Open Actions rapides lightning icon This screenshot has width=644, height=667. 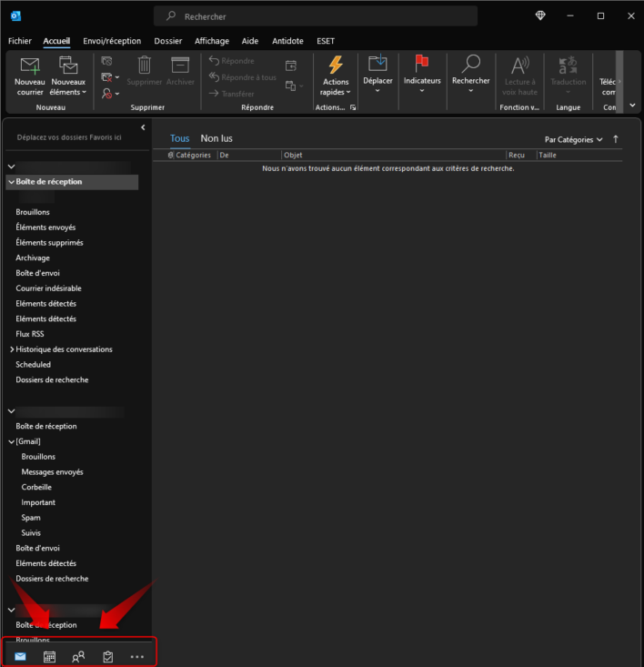pyautogui.click(x=336, y=66)
